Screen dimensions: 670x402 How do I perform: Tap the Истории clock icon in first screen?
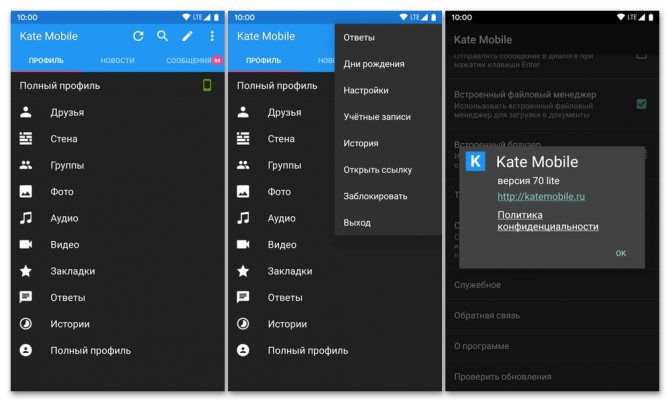pyautogui.click(x=26, y=324)
